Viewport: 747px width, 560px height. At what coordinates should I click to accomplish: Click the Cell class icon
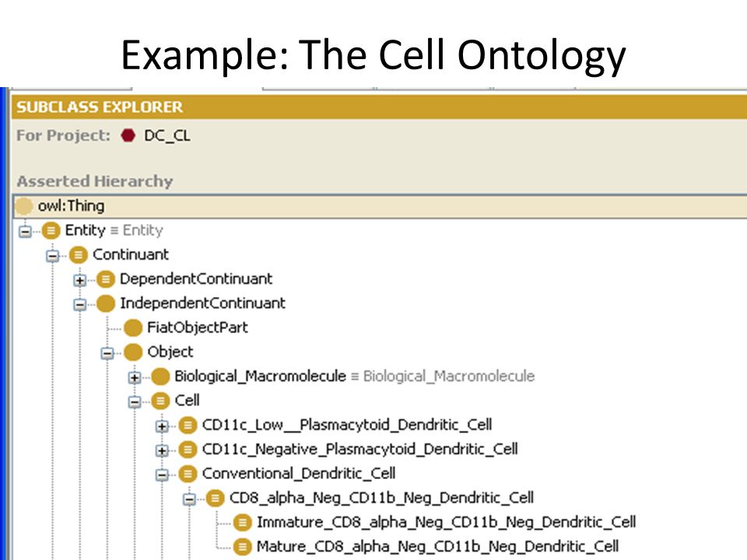(160, 401)
